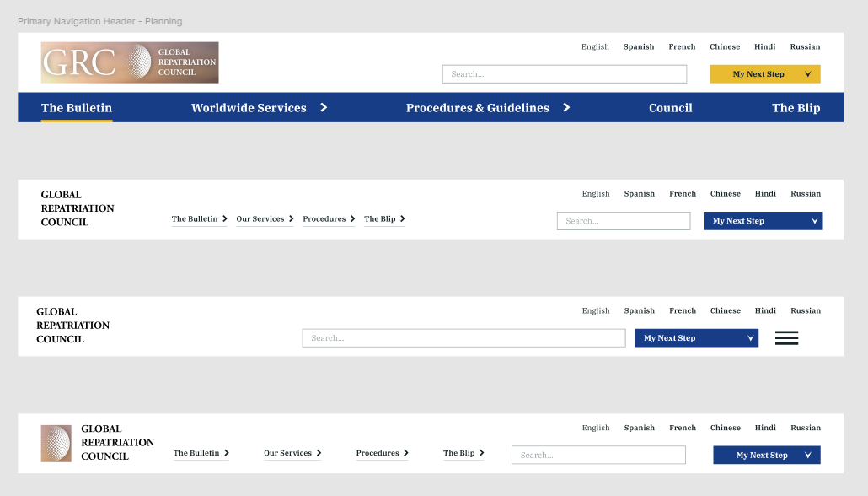
Task: Click the search field in the second header
Action: click(624, 220)
